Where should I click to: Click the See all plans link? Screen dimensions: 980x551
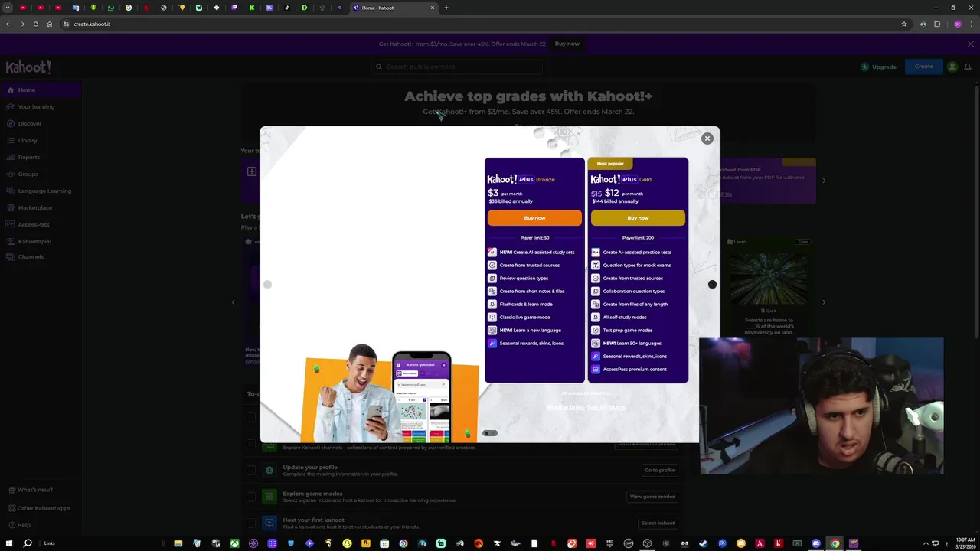coord(606,407)
